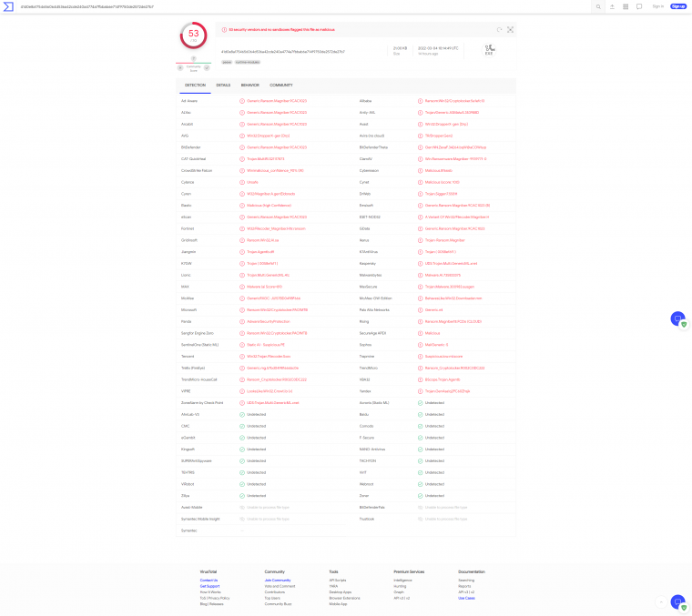
Task: Open the apps grid icon
Action: coord(626,6)
